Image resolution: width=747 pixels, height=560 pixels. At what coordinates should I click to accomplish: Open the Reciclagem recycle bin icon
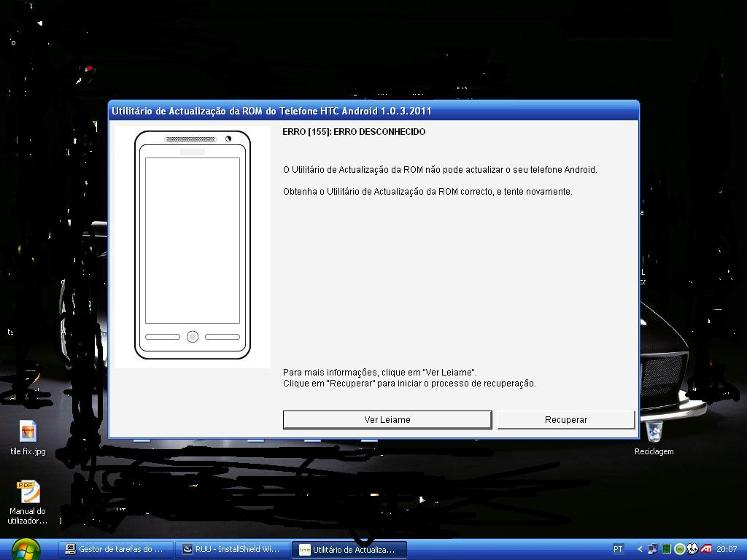coord(654,437)
